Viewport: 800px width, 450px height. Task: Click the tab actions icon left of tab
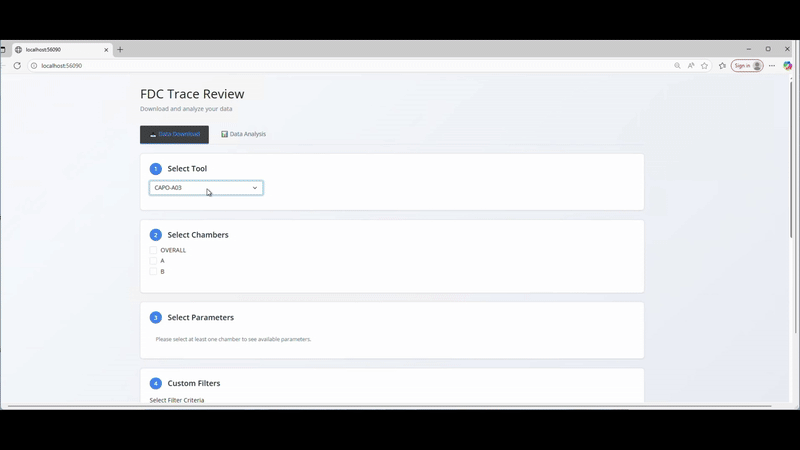pos(3,49)
